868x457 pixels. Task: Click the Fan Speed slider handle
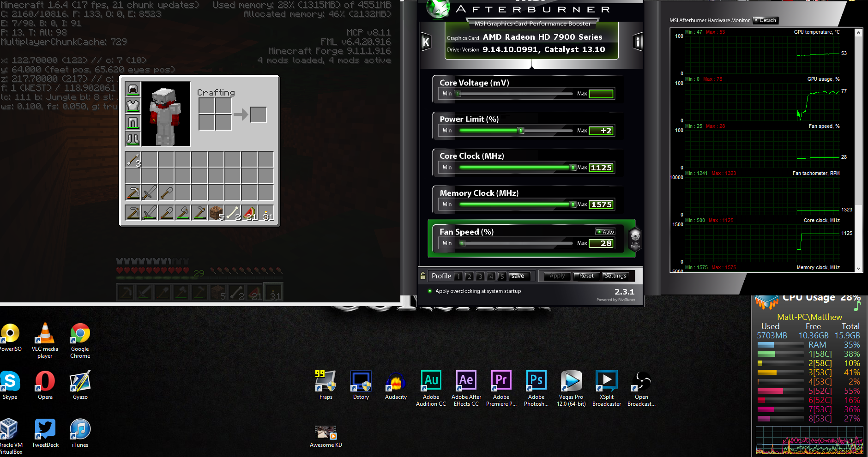tap(463, 243)
